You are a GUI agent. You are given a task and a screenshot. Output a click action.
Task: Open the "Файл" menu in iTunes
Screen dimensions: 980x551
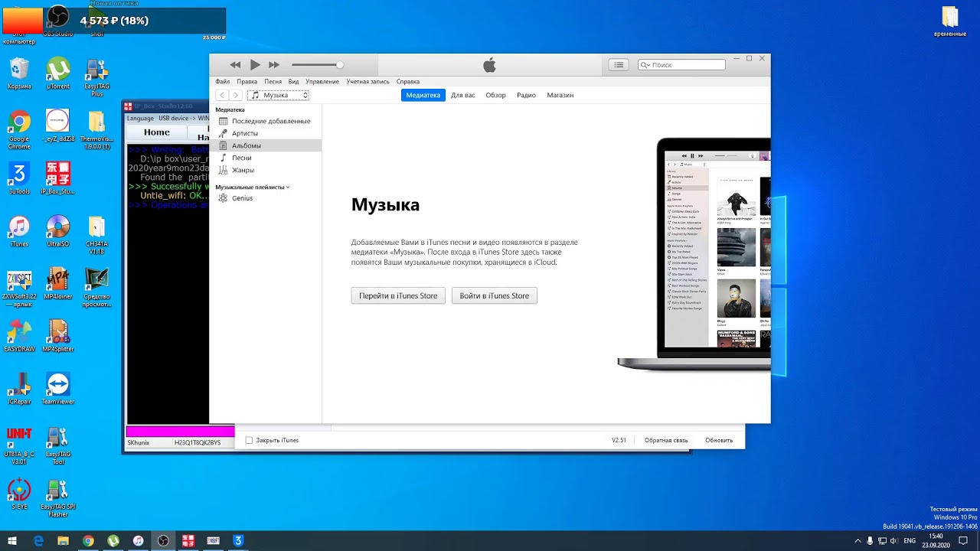(x=223, y=81)
